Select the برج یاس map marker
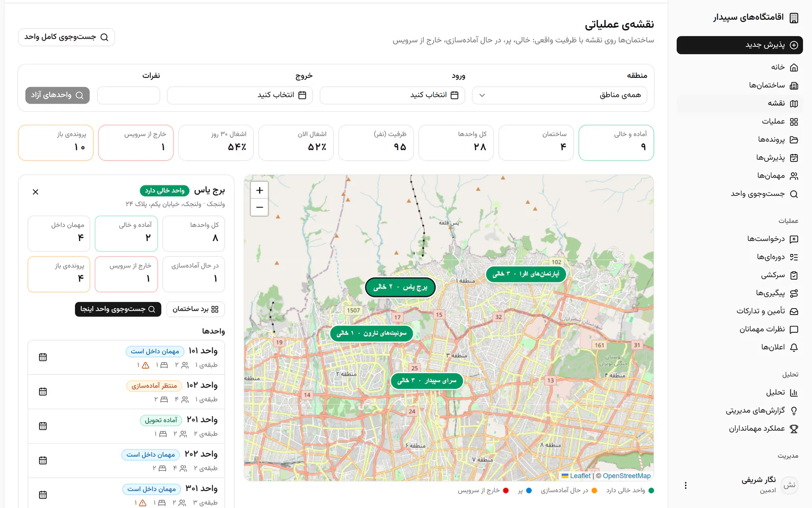Image resolution: width=812 pixels, height=508 pixels. (x=400, y=287)
